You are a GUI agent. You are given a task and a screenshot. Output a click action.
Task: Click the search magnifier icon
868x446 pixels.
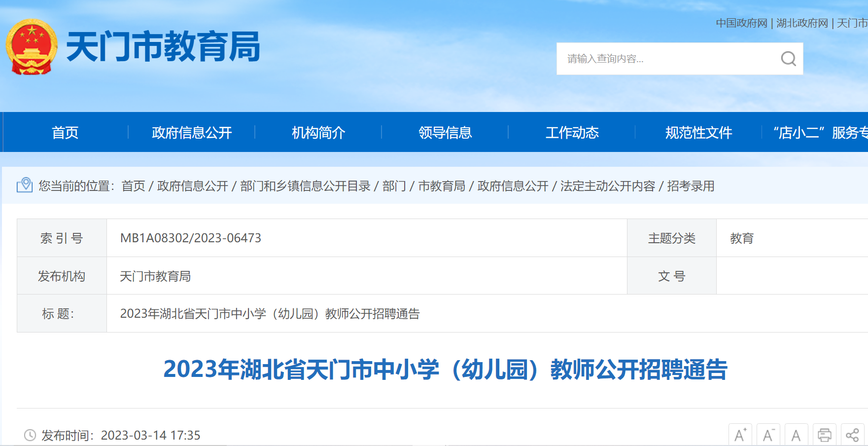click(x=788, y=59)
